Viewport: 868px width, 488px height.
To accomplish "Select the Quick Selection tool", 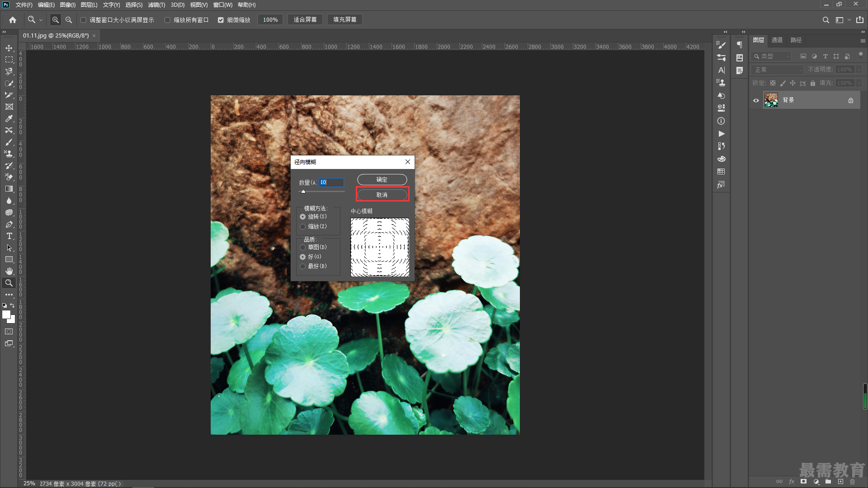I will (9, 83).
